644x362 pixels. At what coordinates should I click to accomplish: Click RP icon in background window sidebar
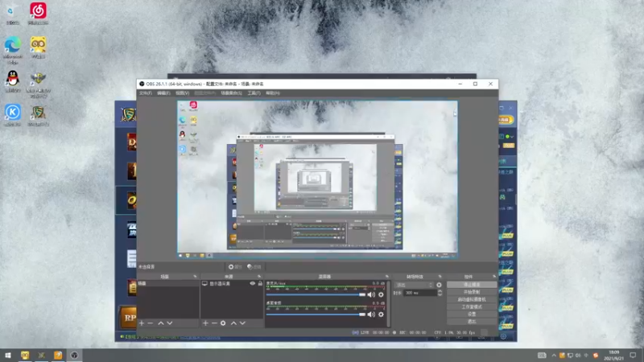pyautogui.click(x=129, y=318)
